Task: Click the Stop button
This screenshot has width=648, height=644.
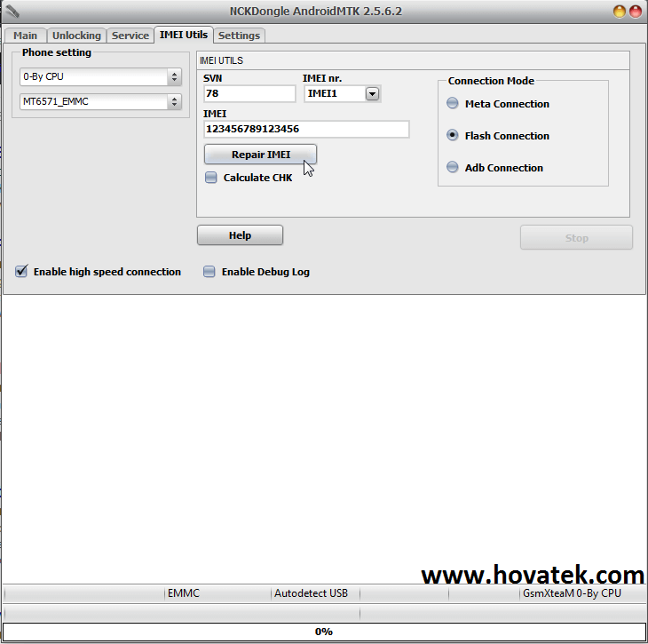Action: 576,238
